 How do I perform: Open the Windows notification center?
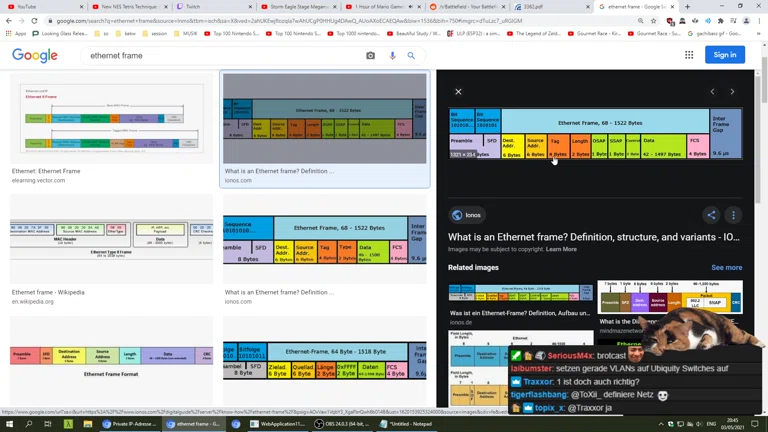pos(755,424)
